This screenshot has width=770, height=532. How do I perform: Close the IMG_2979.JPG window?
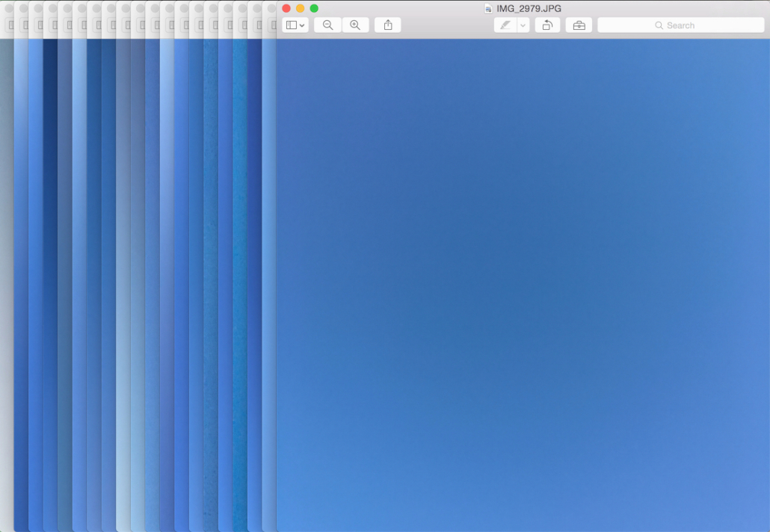click(286, 8)
